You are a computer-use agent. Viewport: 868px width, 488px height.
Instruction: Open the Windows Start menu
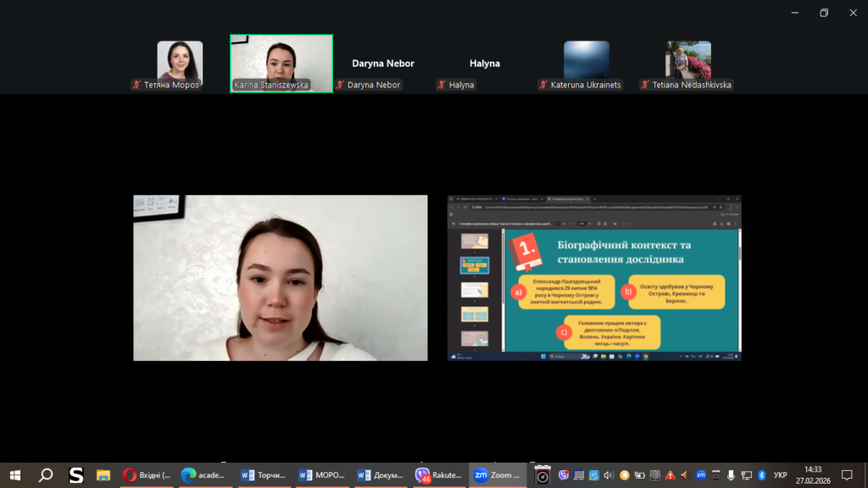(14, 474)
